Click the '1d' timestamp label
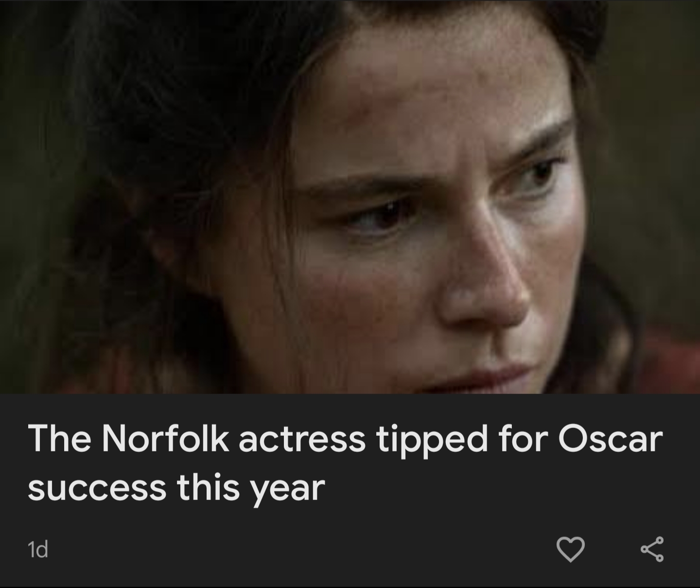 38,550
